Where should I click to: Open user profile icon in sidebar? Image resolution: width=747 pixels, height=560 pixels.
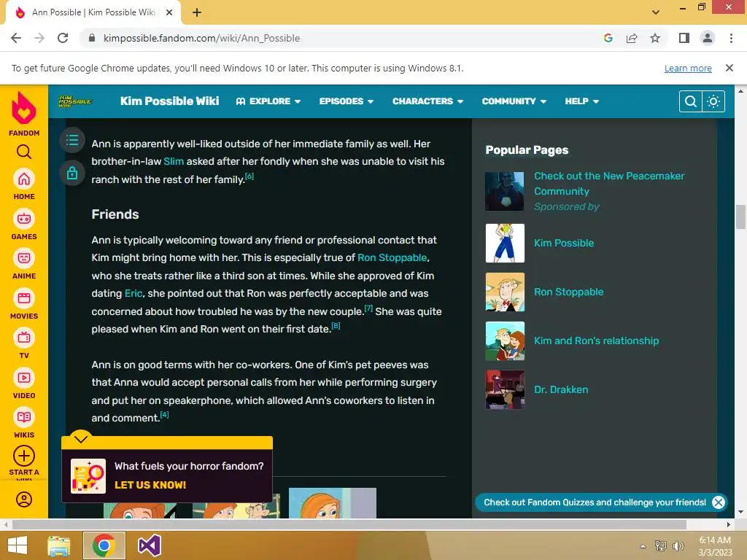point(24,499)
